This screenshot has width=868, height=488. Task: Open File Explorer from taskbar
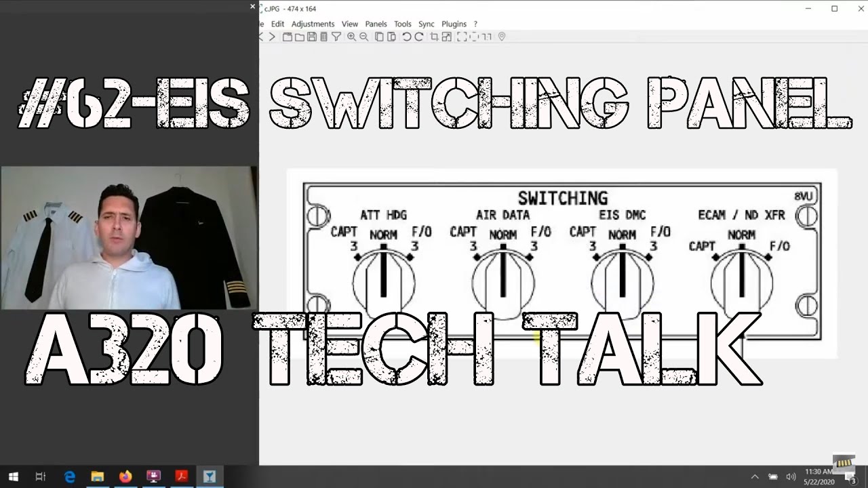pyautogui.click(x=98, y=477)
